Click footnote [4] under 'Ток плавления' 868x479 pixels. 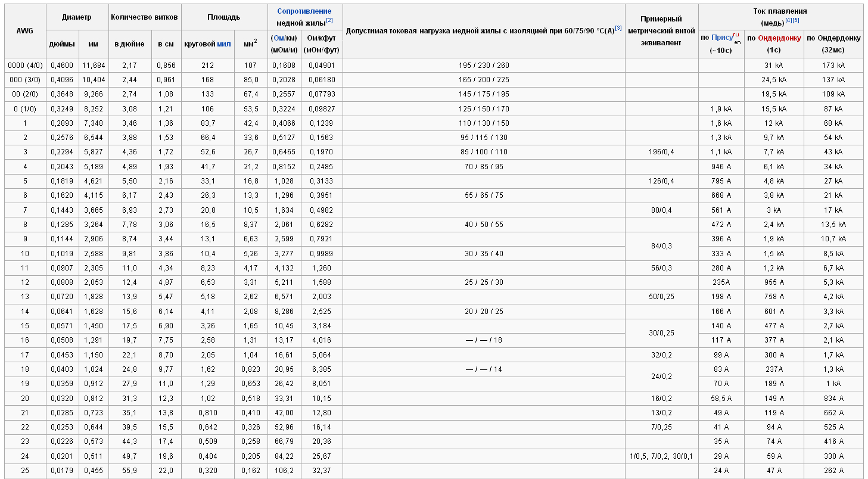789,20
